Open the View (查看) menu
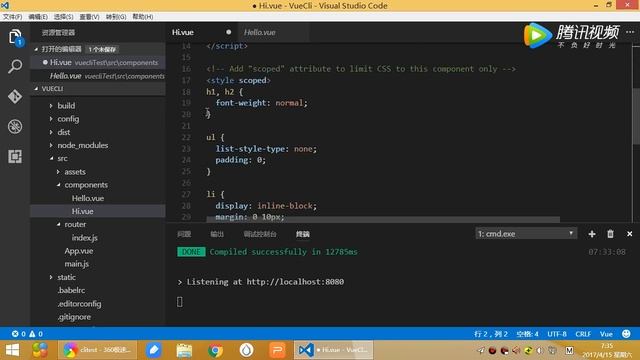Viewport: 640px width, 360px height. coord(89,17)
